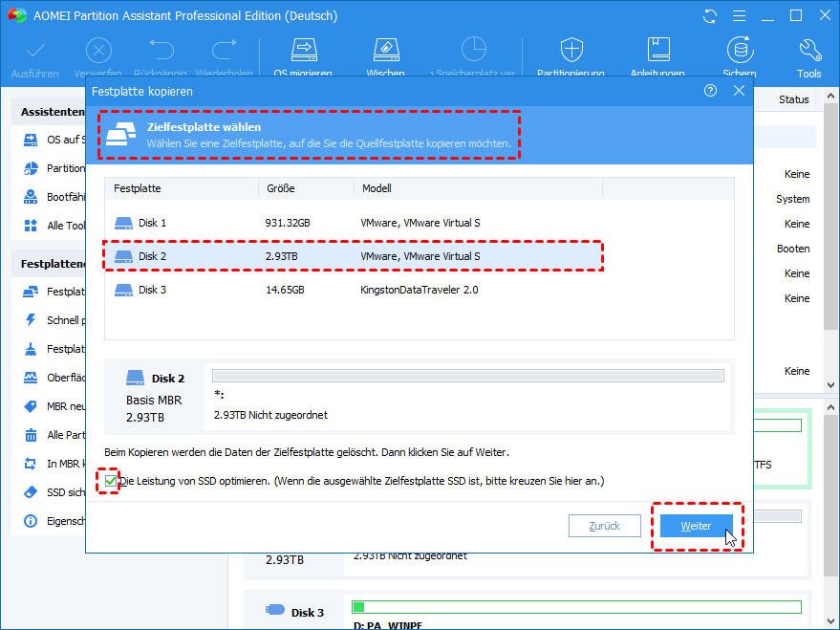Viewport: 840px width, 630px height.
Task: Click the System status cell
Action: [x=793, y=199]
